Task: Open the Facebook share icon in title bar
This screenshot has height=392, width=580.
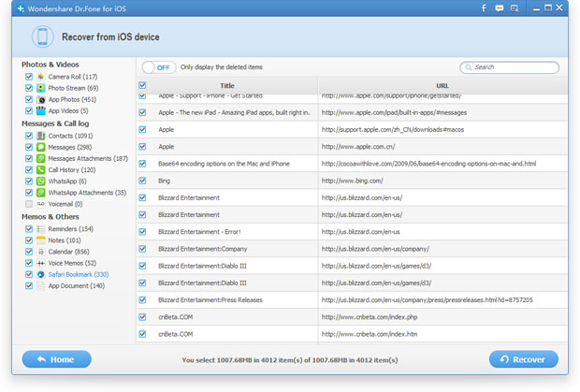Action: tap(484, 8)
